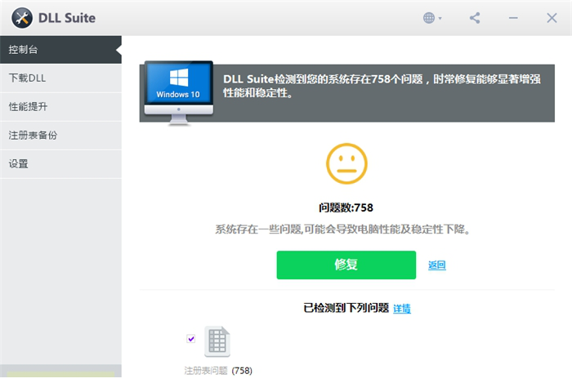
Task: Click the share icon in title bar
Action: tap(475, 18)
